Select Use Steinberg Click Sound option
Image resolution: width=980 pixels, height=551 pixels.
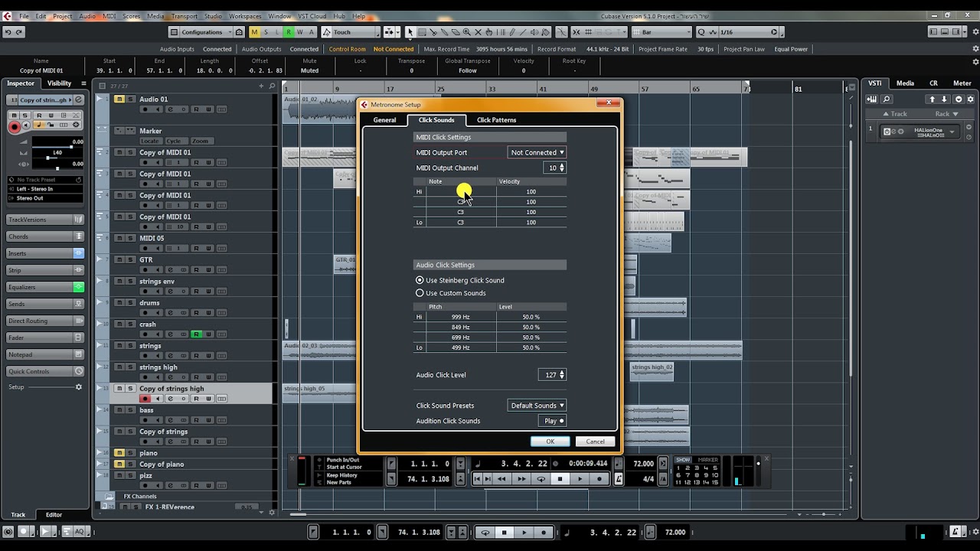[x=420, y=280]
